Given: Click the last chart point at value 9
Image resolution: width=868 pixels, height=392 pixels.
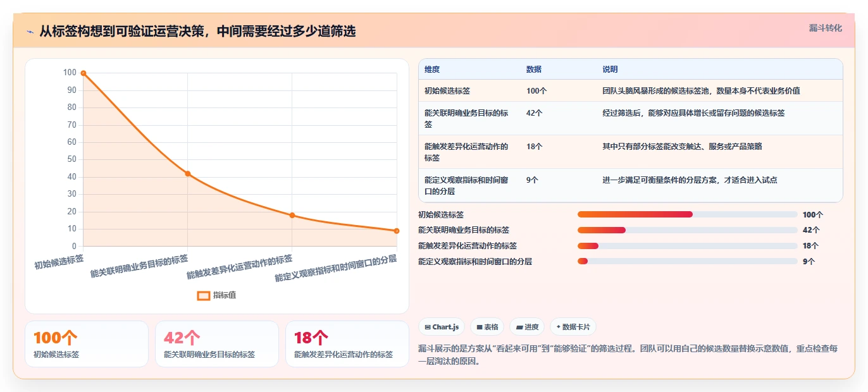Looking at the screenshot, I should coord(397,231).
